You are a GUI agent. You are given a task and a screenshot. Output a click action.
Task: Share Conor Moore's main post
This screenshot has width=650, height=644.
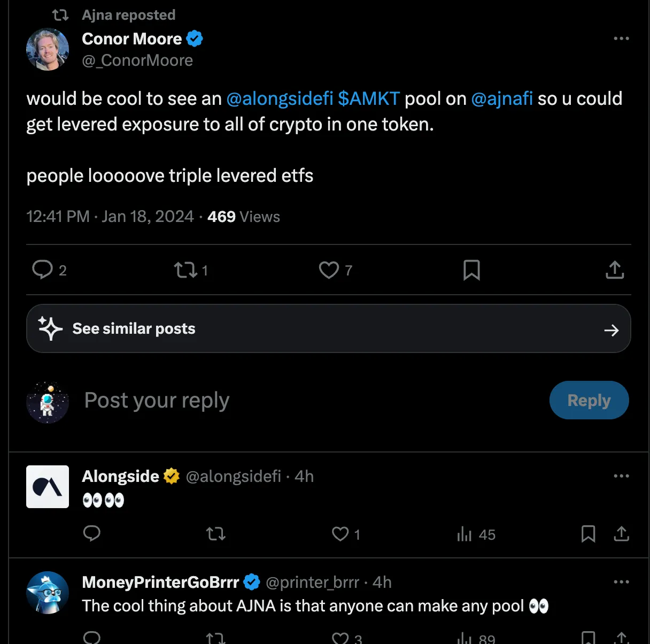tap(615, 270)
